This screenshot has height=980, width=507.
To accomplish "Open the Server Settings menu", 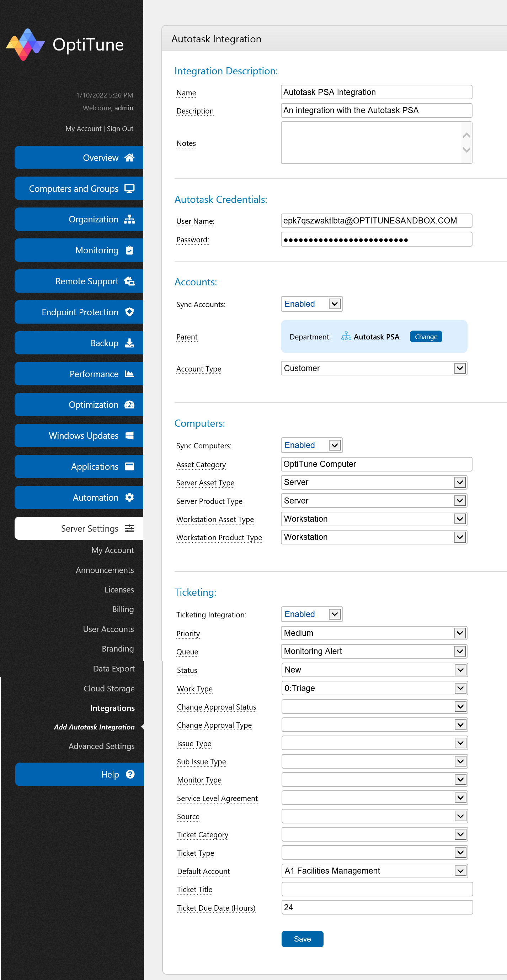I will coord(79,528).
